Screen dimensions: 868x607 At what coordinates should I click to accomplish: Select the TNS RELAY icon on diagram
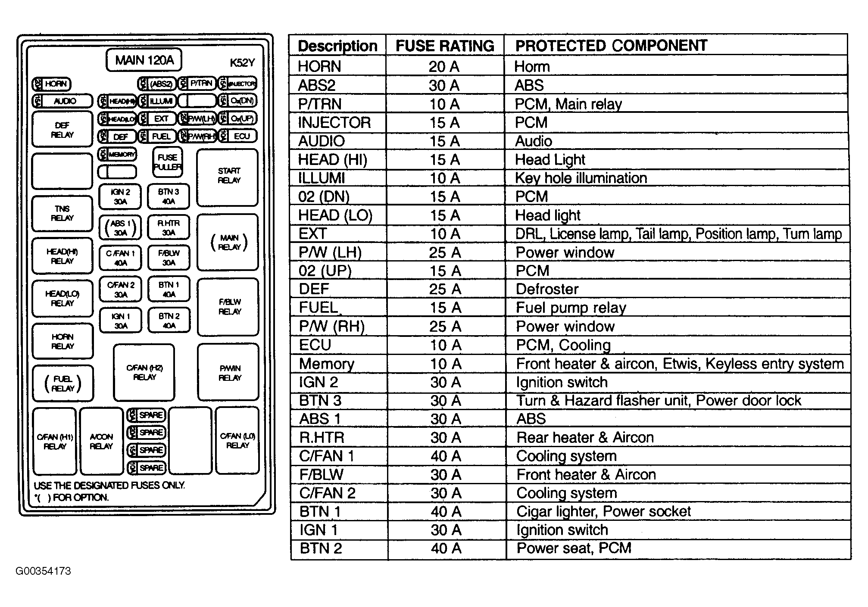coord(54,220)
